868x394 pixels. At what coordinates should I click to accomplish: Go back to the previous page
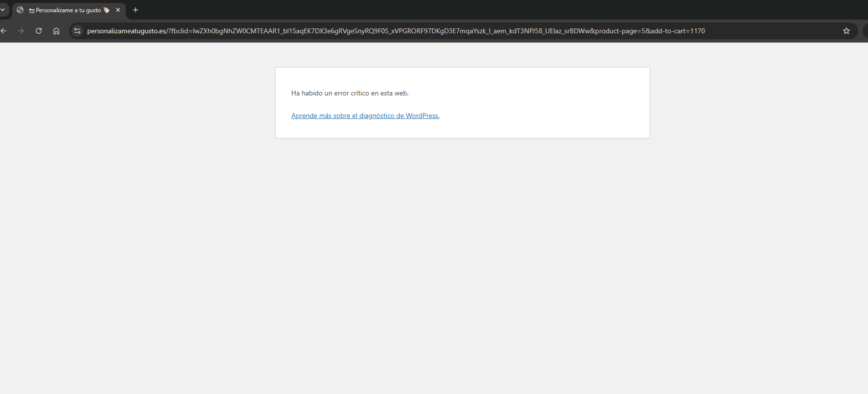[4, 31]
